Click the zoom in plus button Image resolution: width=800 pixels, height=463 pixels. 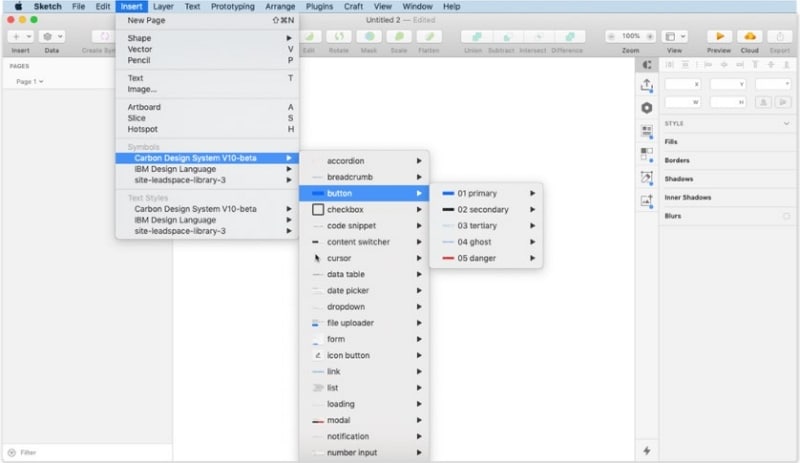[649, 36]
